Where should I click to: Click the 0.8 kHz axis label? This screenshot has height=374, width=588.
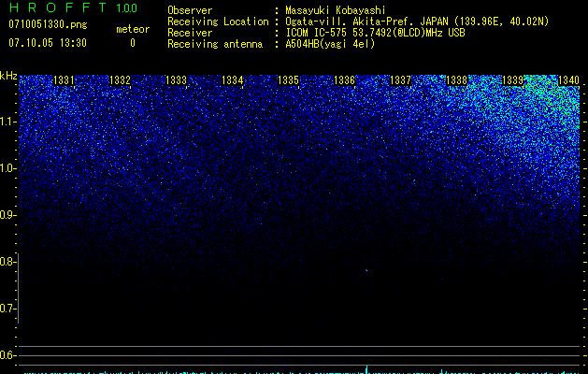point(7,262)
